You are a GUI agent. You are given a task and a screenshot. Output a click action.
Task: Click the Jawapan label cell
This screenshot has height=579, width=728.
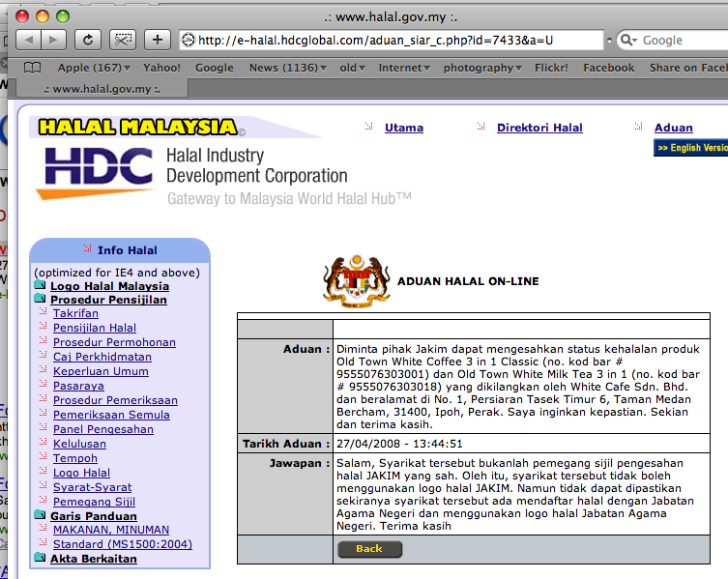click(285, 494)
